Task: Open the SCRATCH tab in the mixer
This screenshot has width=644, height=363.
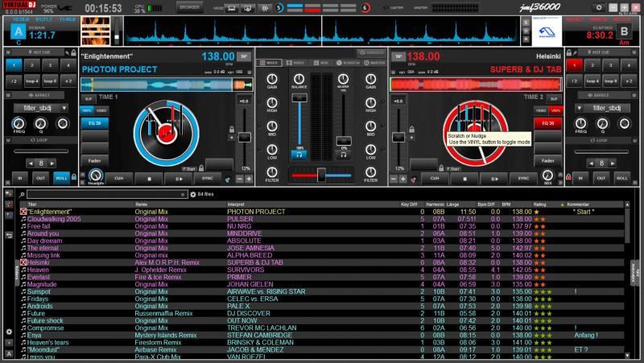Action: pyautogui.click(x=348, y=61)
